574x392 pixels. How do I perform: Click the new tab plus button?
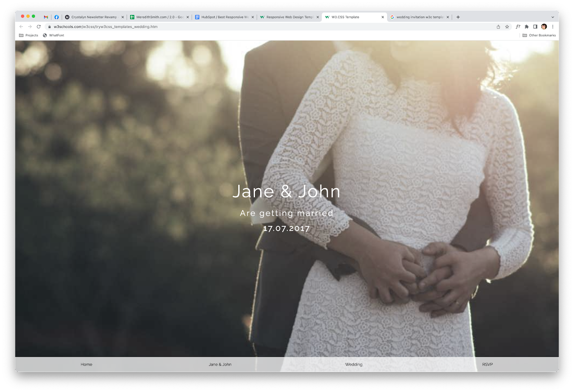(458, 17)
